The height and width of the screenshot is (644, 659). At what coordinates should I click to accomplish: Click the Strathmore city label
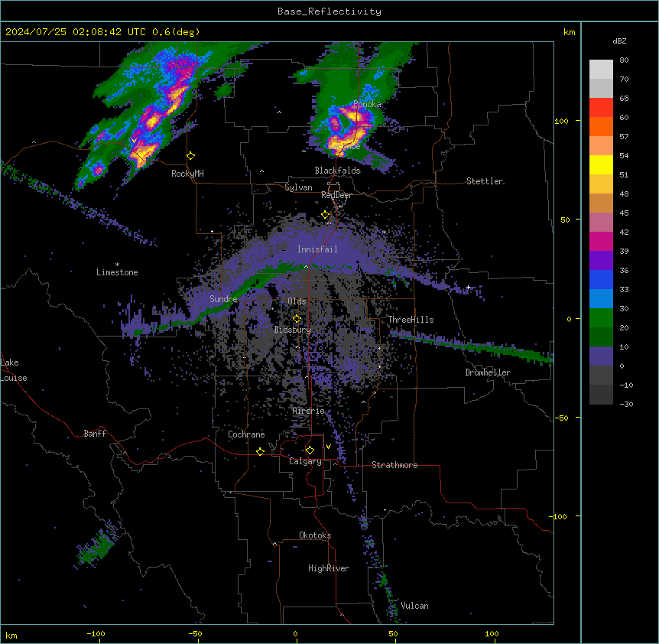tap(394, 465)
